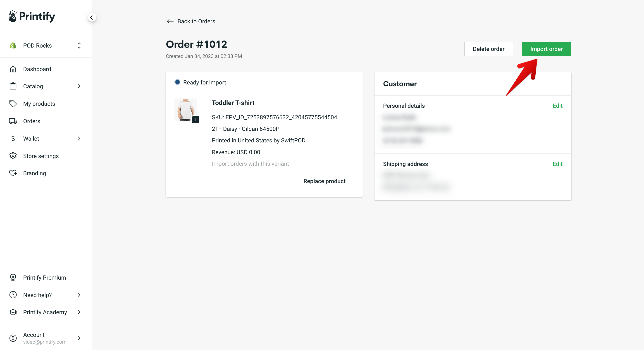This screenshot has width=644, height=350.
Task: Expand the Wallet submenu arrow
Action: (x=79, y=138)
